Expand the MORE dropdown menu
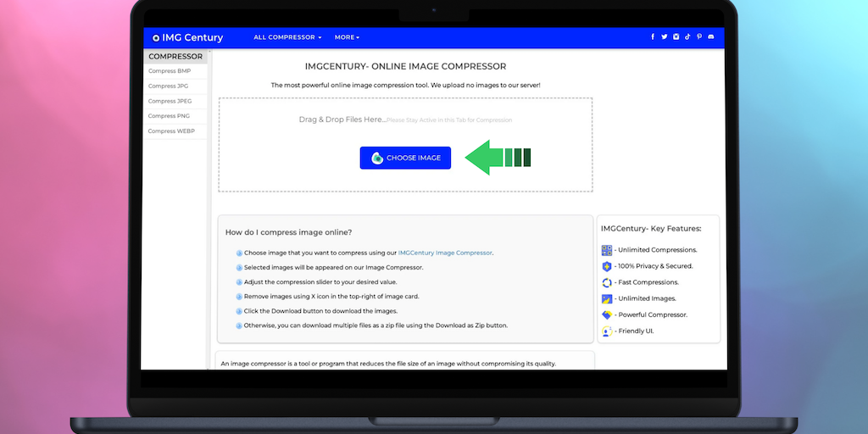The image size is (868, 434). point(347,37)
